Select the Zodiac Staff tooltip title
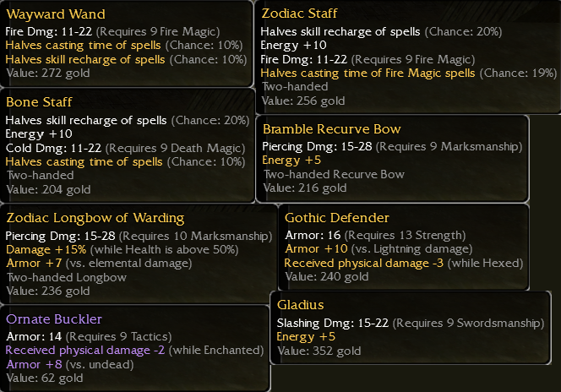 pyautogui.click(x=301, y=14)
